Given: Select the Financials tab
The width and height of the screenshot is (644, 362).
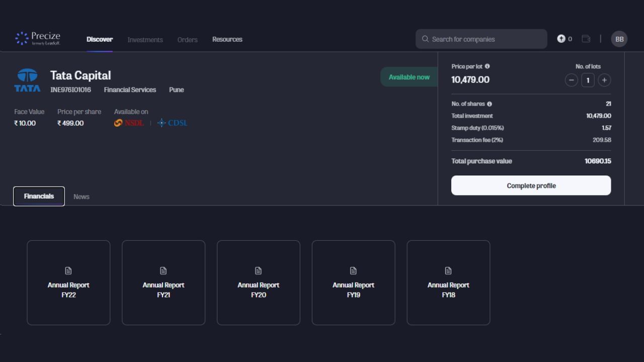Looking at the screenshot, I should point(39,196).
